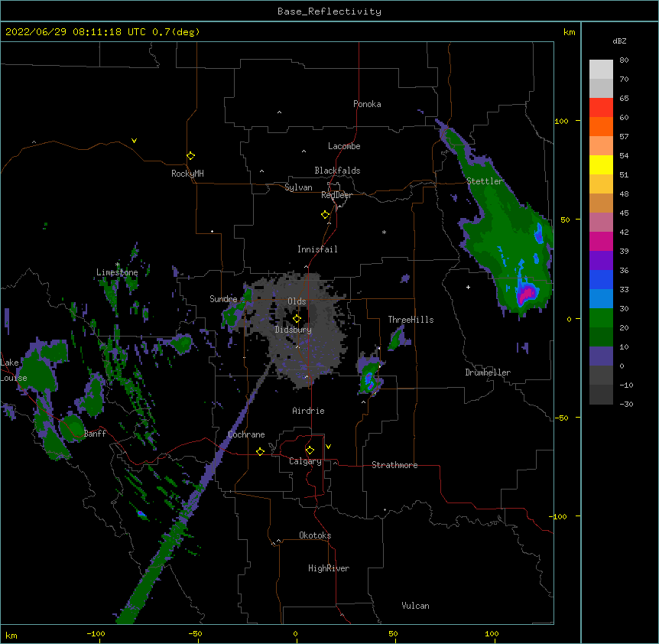Select the Sylvan label

click(x=298, y=187)
